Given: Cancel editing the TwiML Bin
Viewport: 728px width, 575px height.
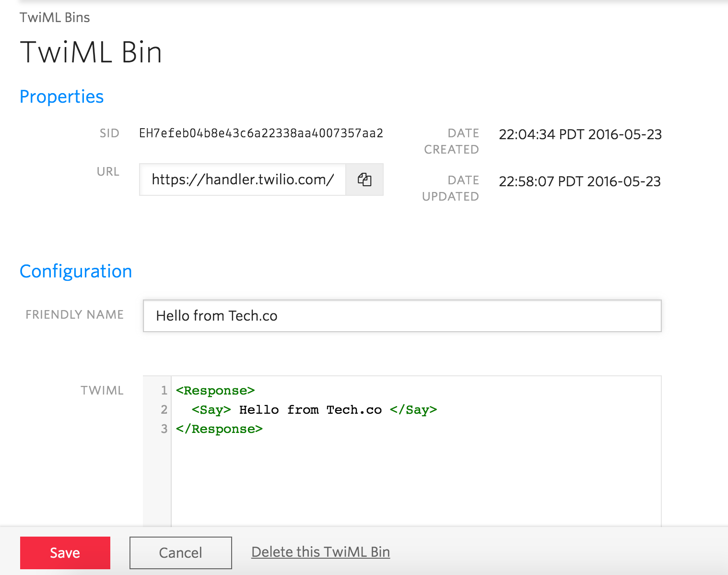Looking at the screenshot, I should tap(180, 552).
